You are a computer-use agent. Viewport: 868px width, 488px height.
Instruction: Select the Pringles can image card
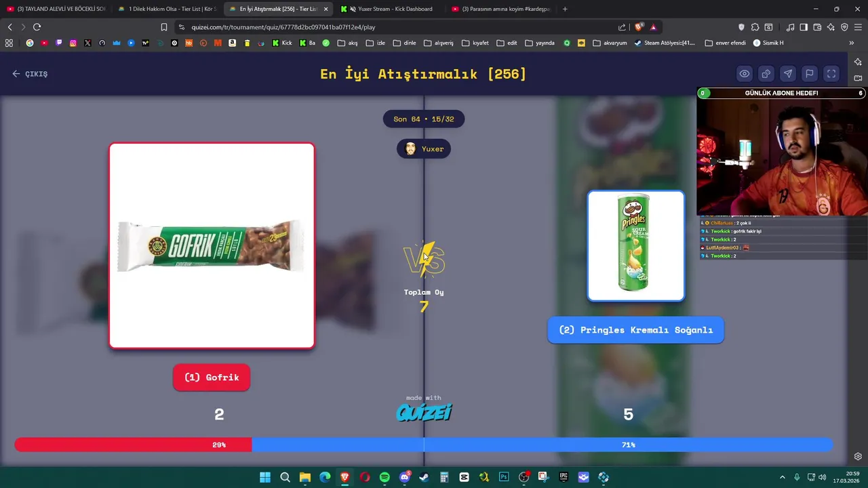tap(636, 245)
